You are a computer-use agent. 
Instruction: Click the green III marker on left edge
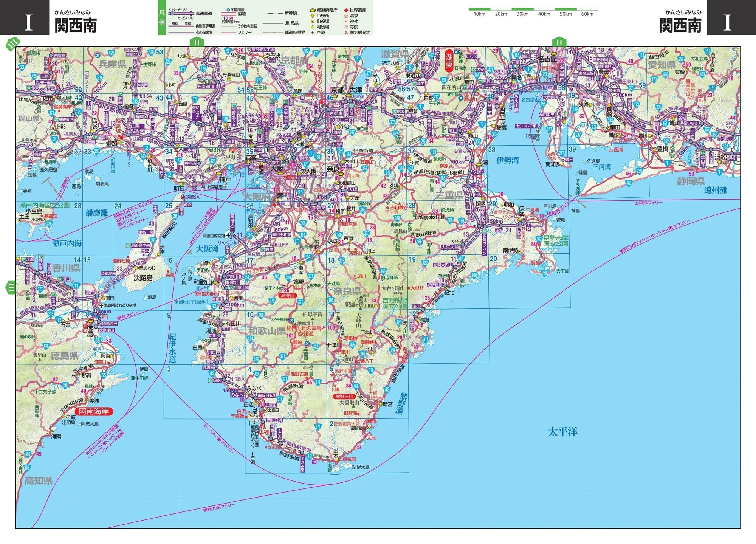[x=11, y=287]
